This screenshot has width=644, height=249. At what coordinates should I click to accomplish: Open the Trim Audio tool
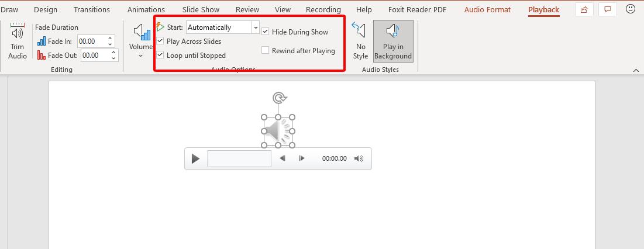(17, 41)
